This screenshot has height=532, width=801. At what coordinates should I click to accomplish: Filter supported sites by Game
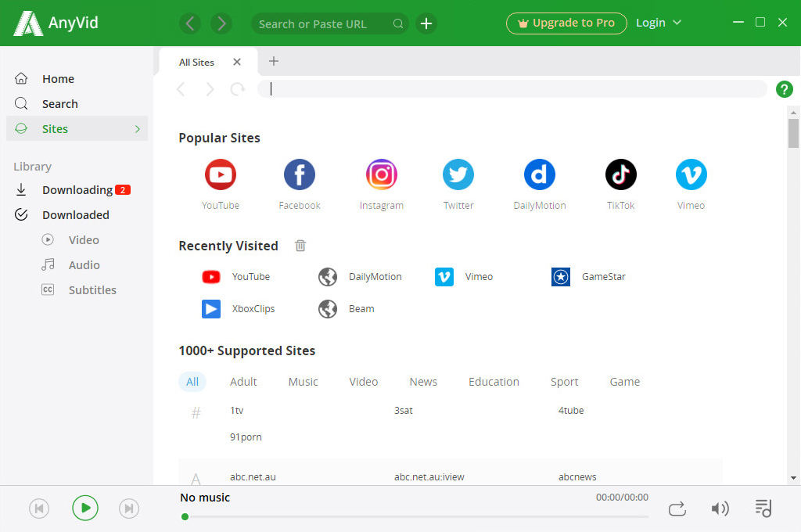coord(625,382)
